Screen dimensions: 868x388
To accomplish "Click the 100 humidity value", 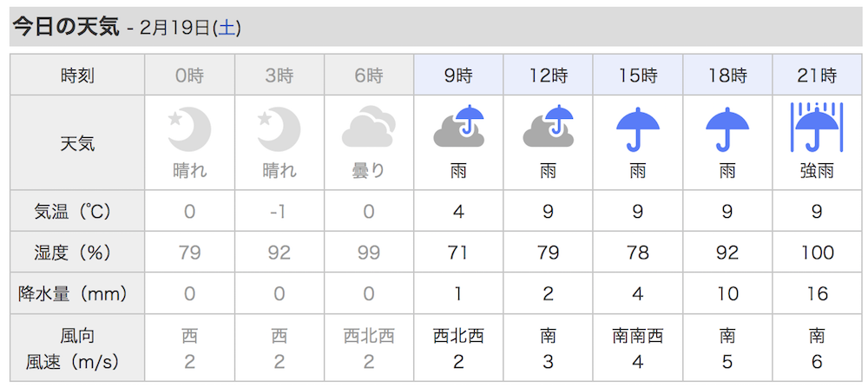I will click(817, 253).
